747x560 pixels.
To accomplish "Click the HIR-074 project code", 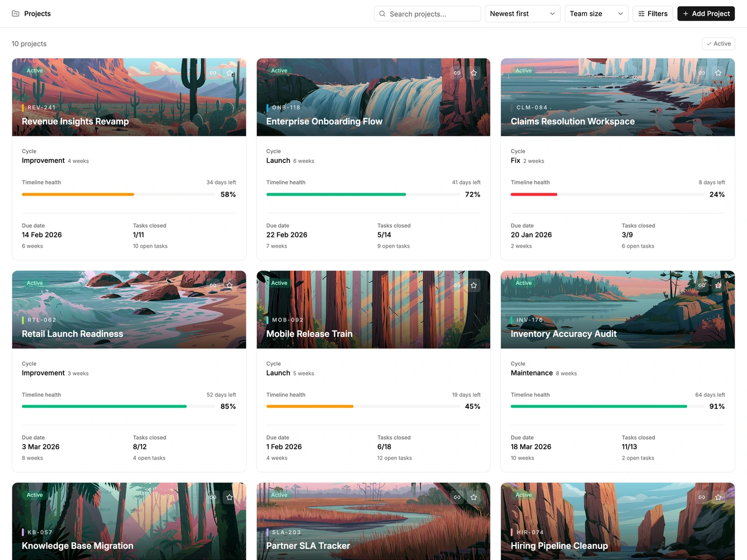I will [530, 532].
